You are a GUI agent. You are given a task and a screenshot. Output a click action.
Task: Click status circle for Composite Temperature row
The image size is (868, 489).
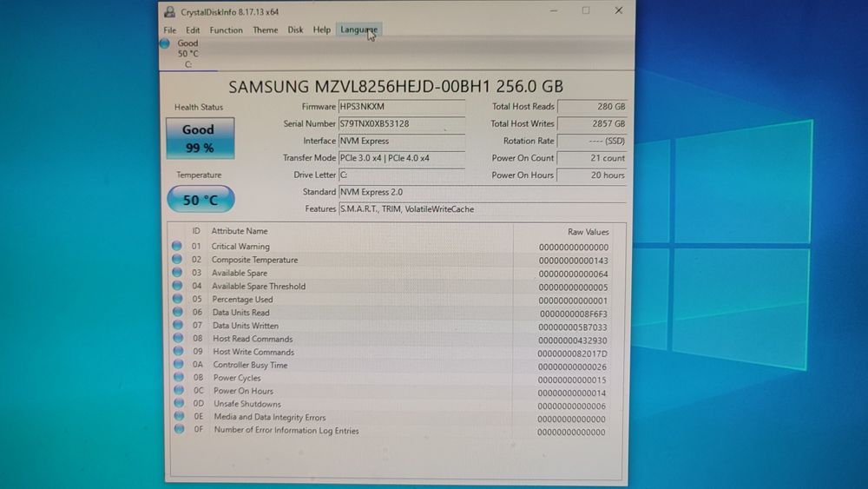pos(176,259)
